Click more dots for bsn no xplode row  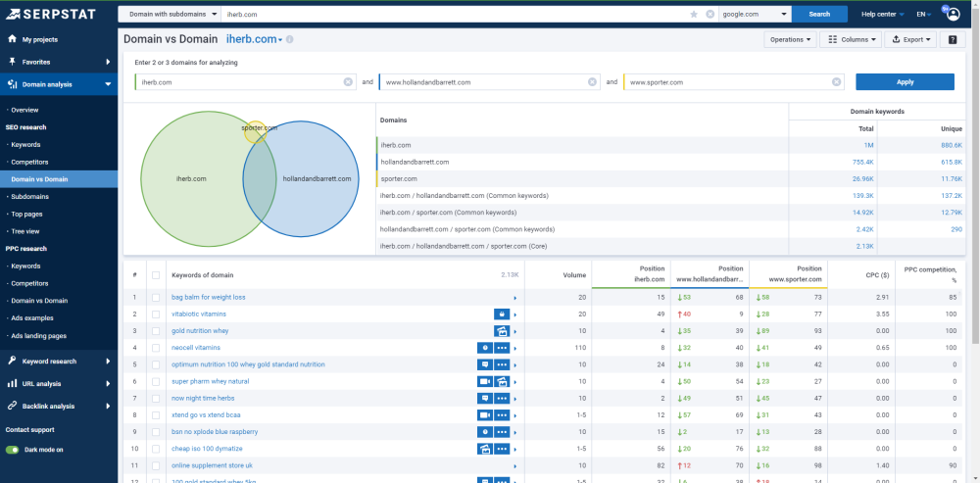pos(502,432)
